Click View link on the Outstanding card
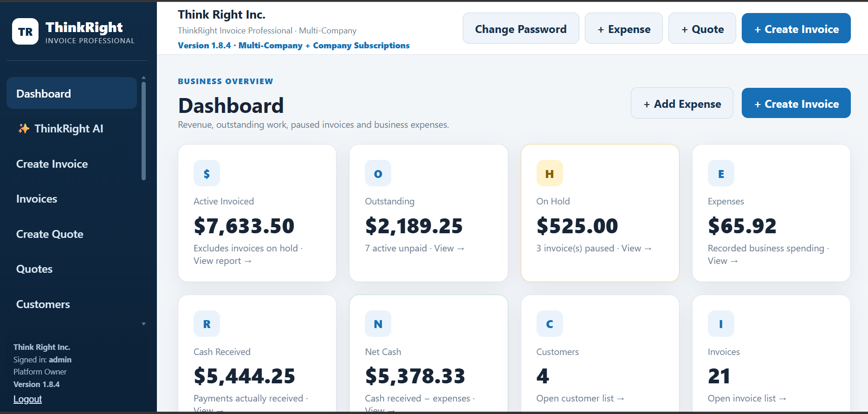Screen dimensions: 868x414 449,249
